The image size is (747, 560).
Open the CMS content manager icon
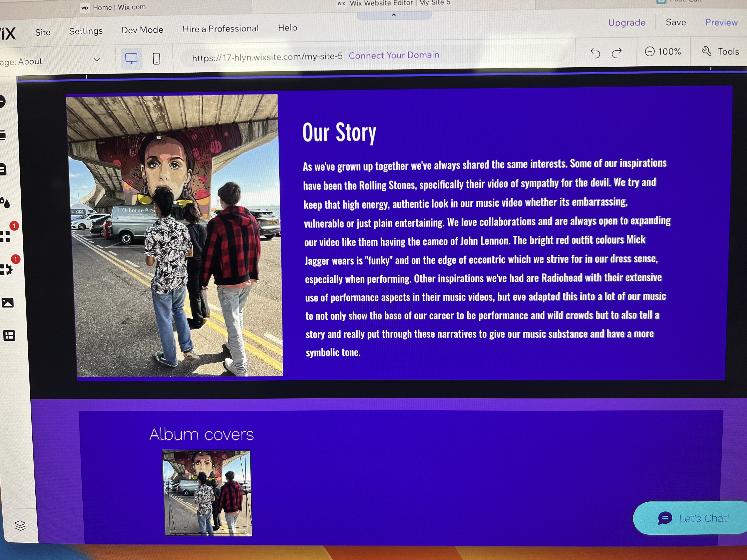coord(9,336)
